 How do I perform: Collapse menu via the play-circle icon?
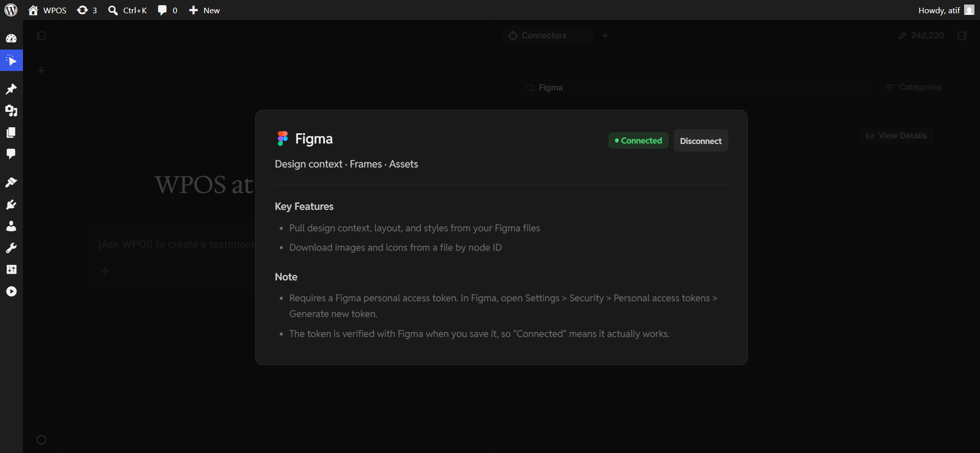coord(11,292)
